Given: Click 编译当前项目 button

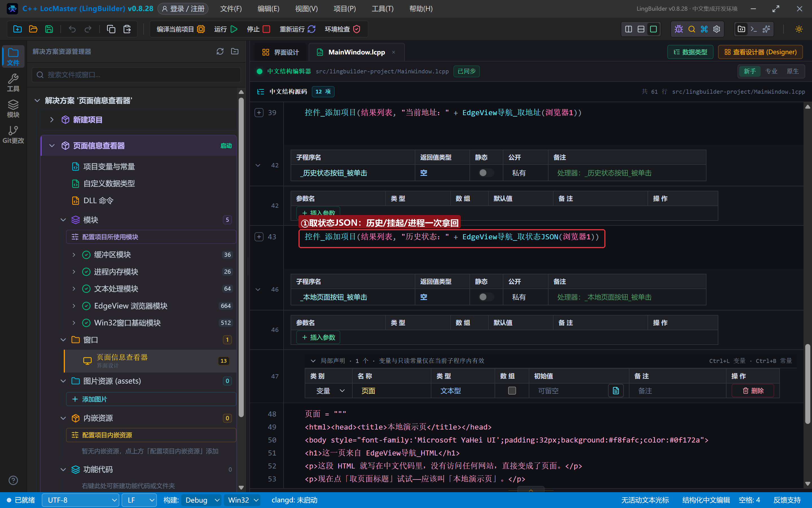Looking at the screenshot, I should pos(181,29).
